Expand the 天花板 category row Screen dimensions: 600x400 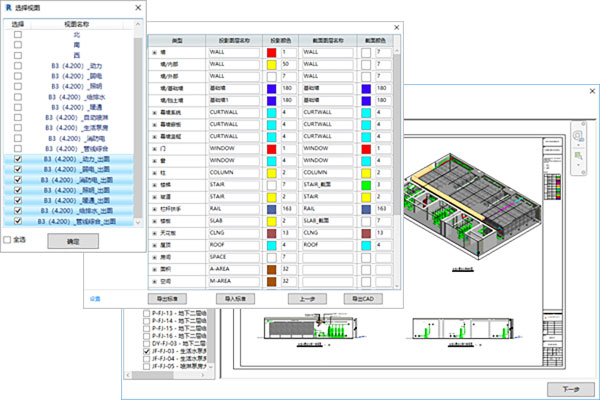(x=154, y=233)
